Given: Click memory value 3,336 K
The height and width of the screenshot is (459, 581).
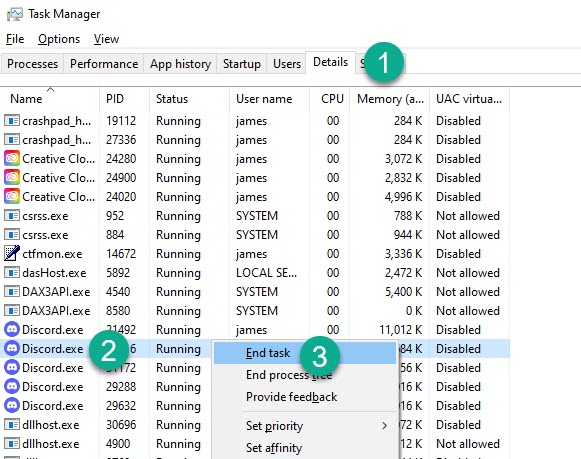Looking at the screenshot, I should 404,254.
